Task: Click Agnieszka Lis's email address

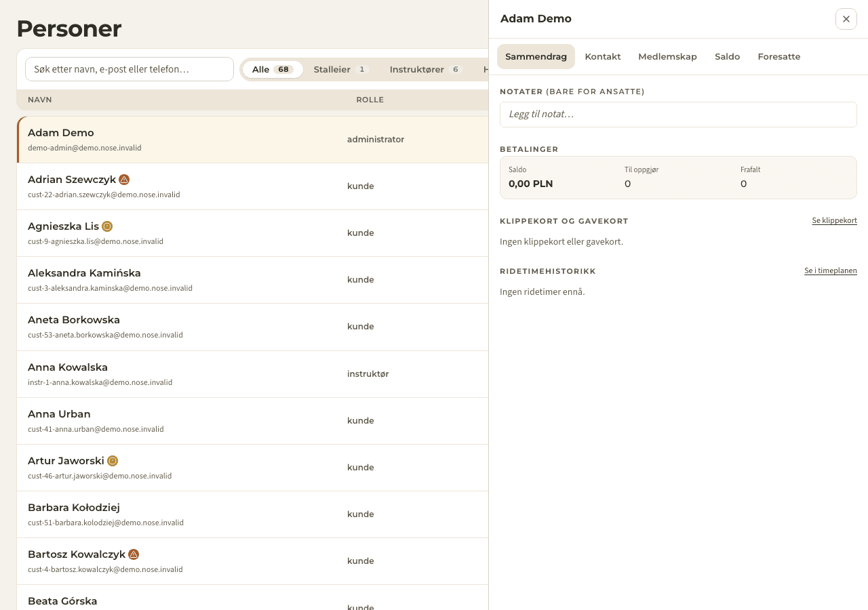Action: coord(96,241)
